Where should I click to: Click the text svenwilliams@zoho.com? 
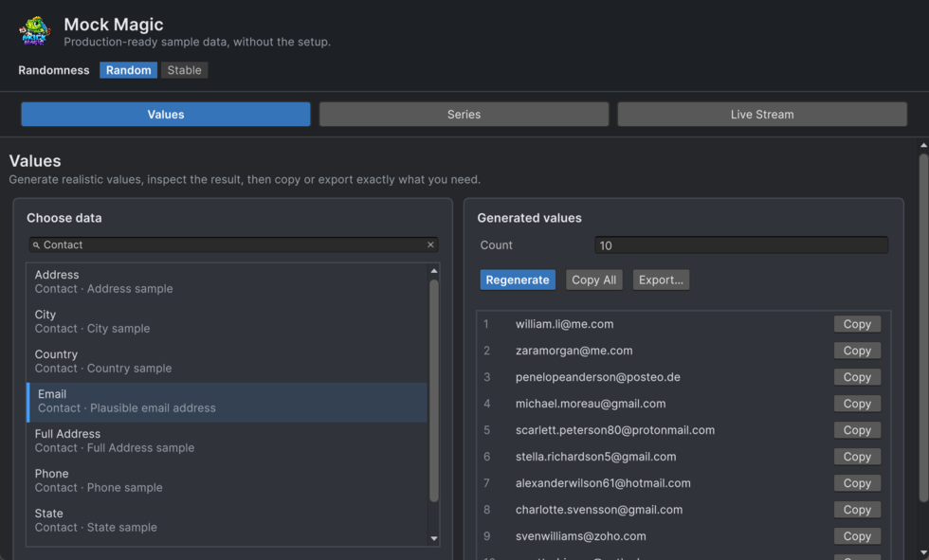pos(580,536)
